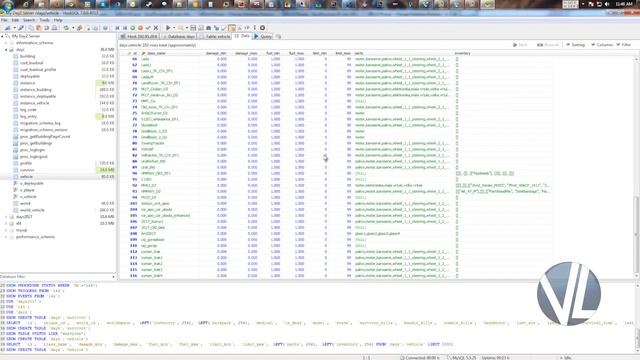
Task: Switch to the Database: dayz tab
Action: 178,36
